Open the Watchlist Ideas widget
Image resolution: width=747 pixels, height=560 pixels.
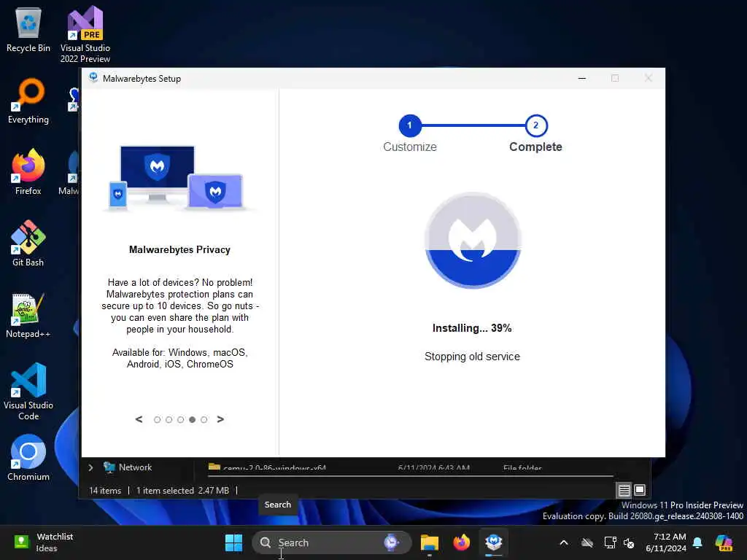(x=43, y=542)
